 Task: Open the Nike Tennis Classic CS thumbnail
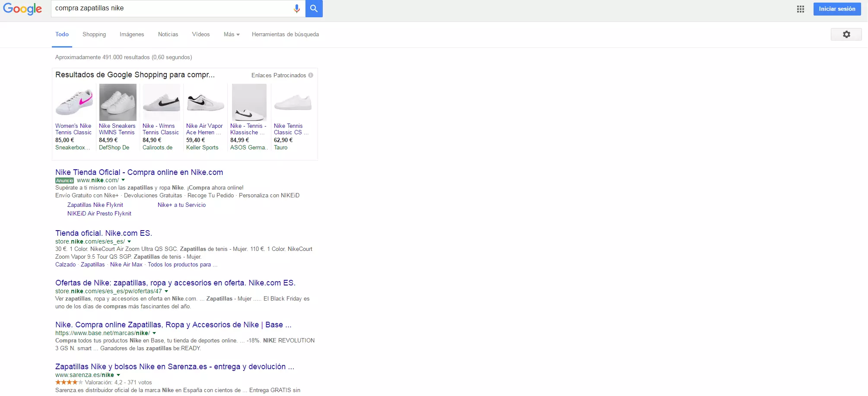click(293, 102)
